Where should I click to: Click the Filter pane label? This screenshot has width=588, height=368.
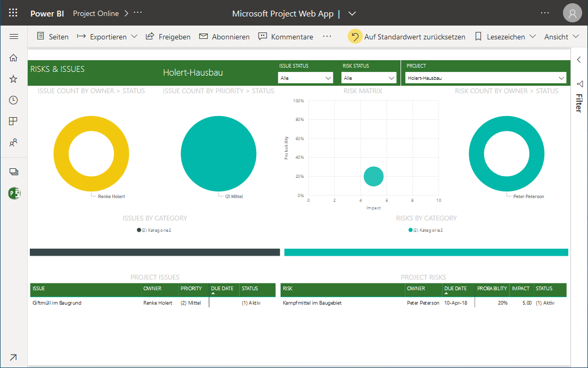tap(579, 103)
